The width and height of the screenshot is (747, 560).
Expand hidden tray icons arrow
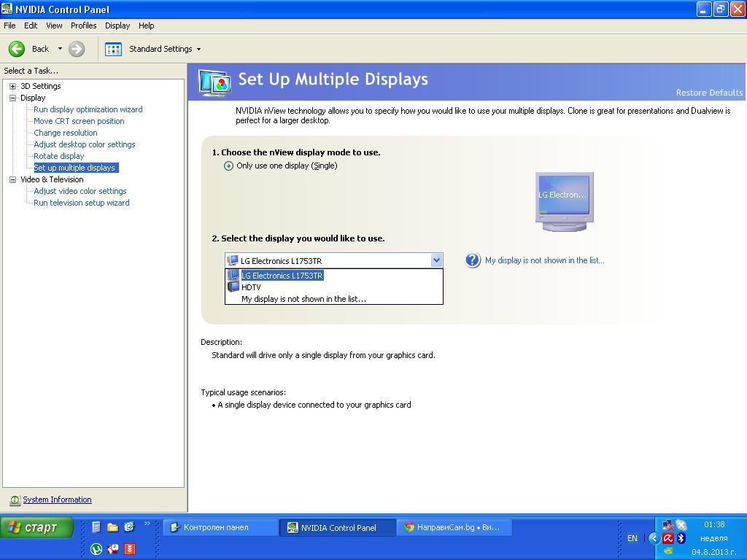pyautogui.click(x=654, y=538)
